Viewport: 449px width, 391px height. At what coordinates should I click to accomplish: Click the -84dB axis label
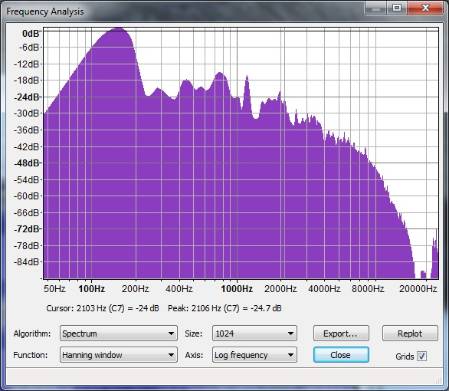point(27,262)
